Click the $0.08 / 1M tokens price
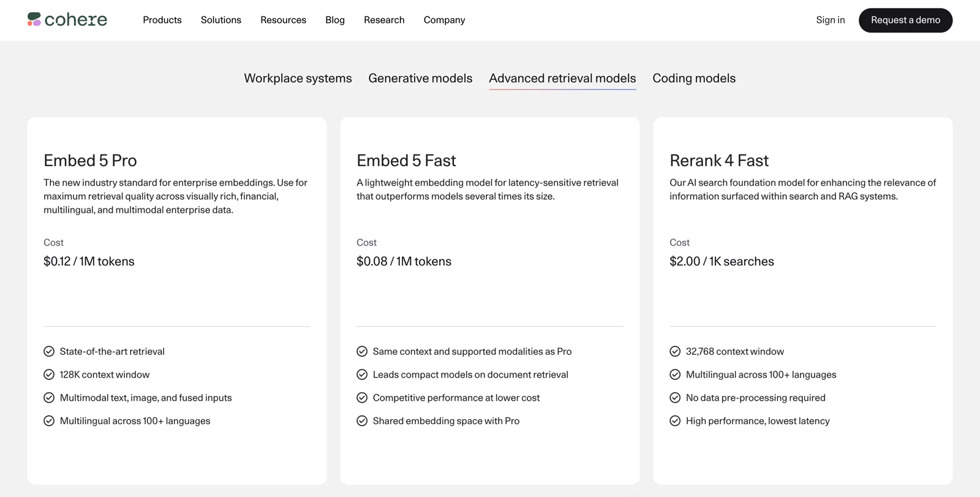980x497 pixels. (x=404, y=261)
